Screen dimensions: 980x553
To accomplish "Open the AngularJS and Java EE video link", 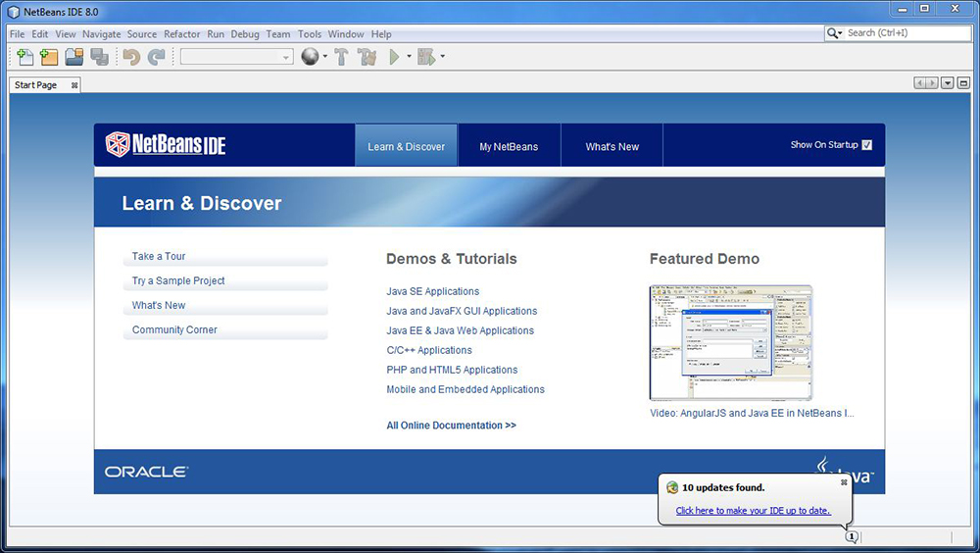I will (x=752, y=413).
